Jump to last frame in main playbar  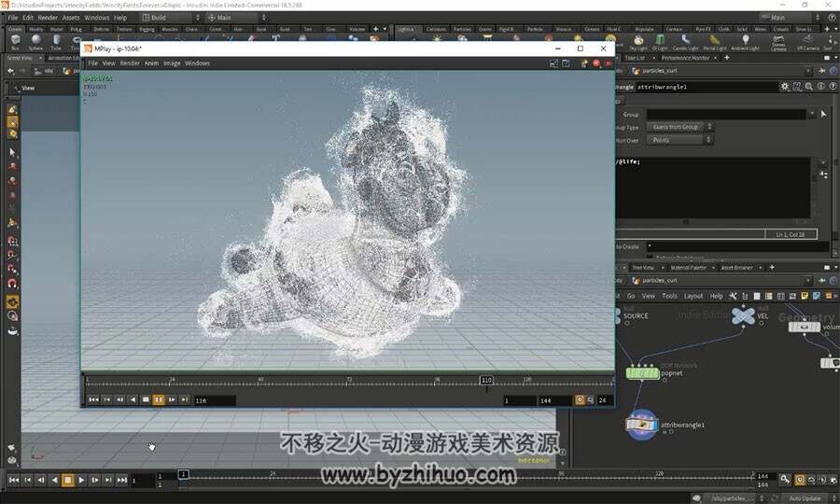pos(121,480)
